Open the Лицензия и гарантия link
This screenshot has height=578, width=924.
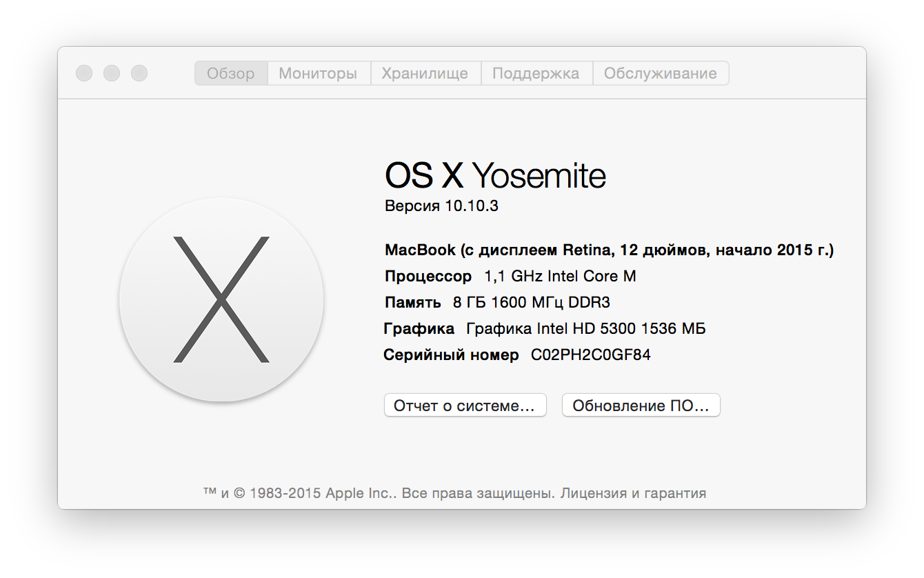633,493
